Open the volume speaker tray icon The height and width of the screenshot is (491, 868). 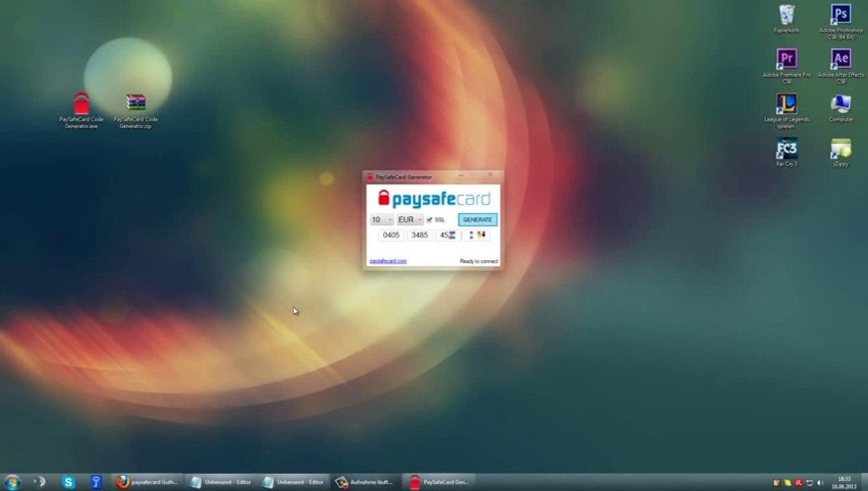820,483
